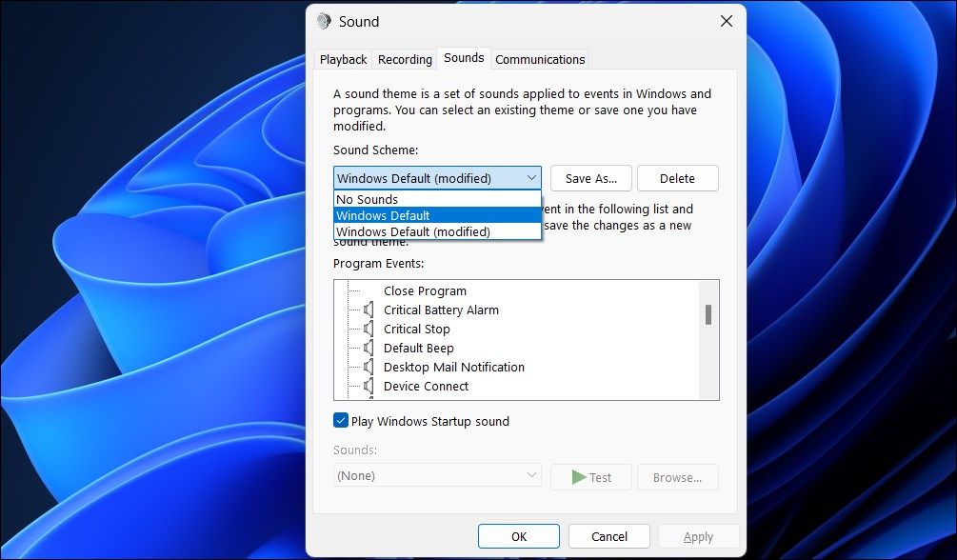Click the speaker icon beside Device Connect
957x560 pixels.
pyautogui.click(x=368, y=386)
